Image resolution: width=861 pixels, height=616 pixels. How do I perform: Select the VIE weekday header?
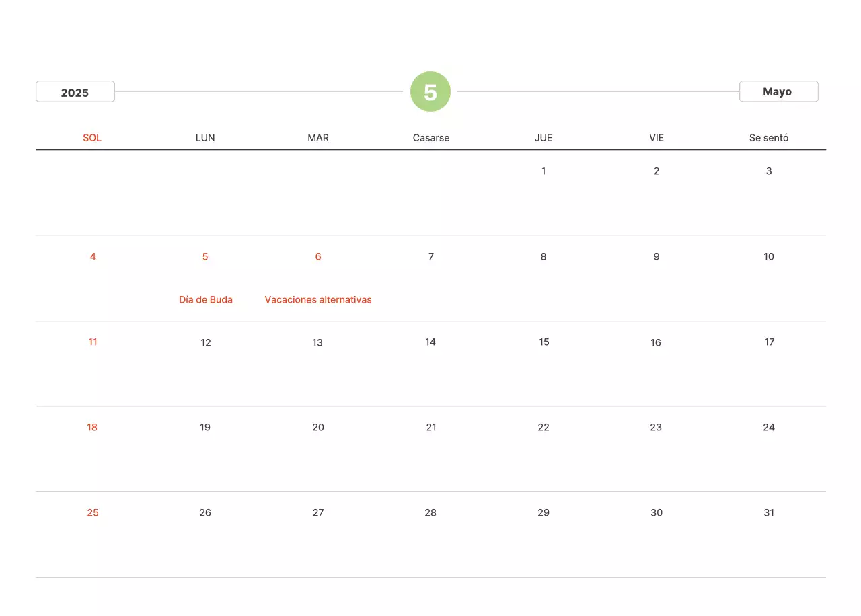[x=657, y=138]
